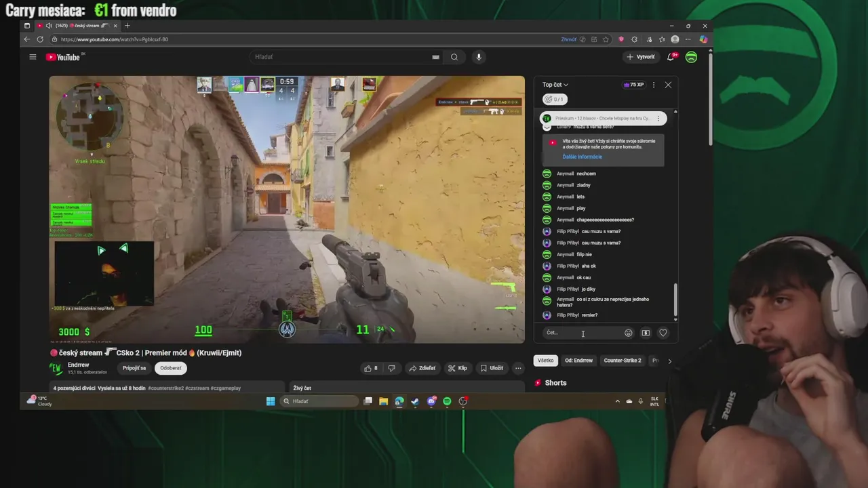Click the #counterstrike2 hashtag
The image size is (868, 488).
[166, 388]
